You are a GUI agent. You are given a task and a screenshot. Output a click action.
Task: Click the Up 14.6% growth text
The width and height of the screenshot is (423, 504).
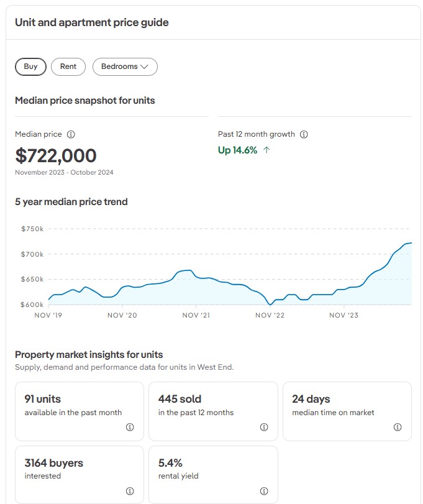coord(237,150)
